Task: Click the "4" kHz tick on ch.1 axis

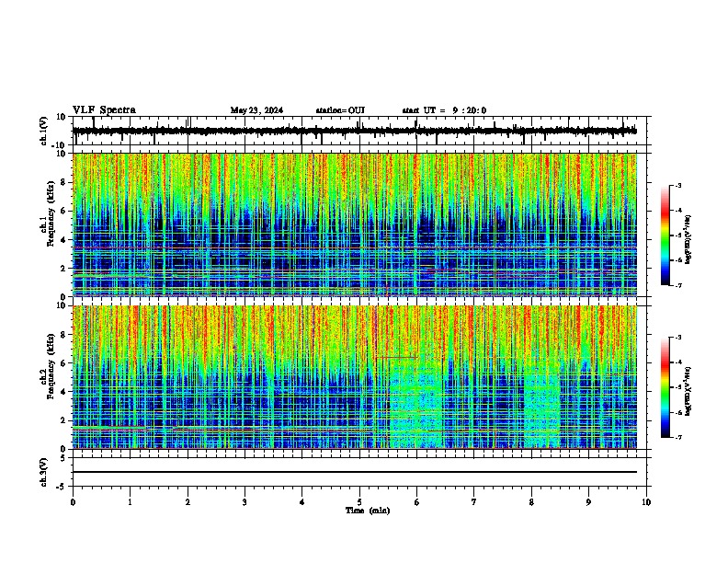Action: tap(63, 240)
